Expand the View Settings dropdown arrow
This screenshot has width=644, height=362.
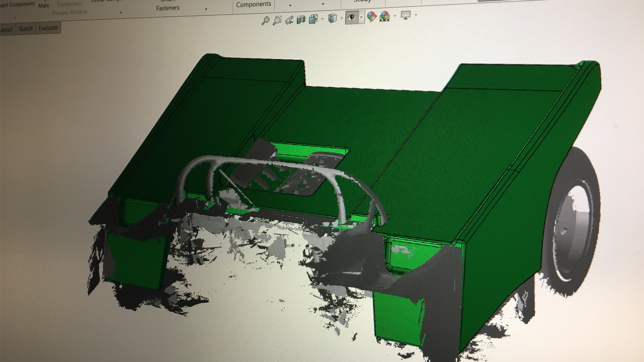[x=416, y=15]
